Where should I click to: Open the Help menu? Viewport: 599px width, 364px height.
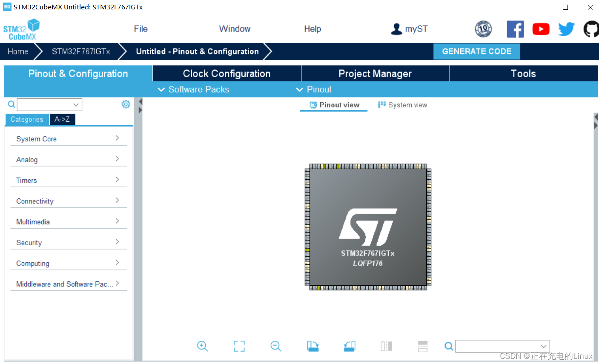pos(312,29)
